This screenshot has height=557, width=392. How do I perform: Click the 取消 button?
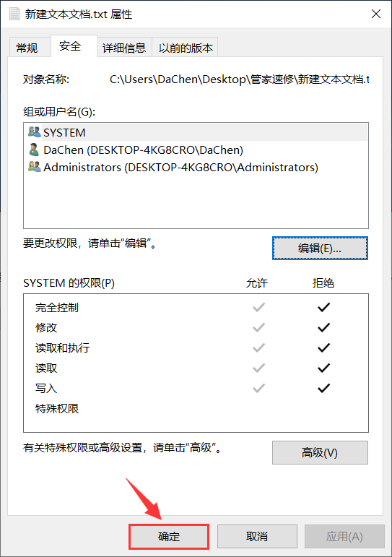(257, 536)
